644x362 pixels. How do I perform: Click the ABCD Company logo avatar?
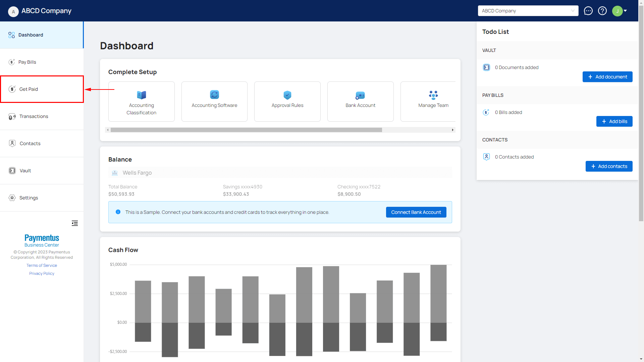coord(13,11)
